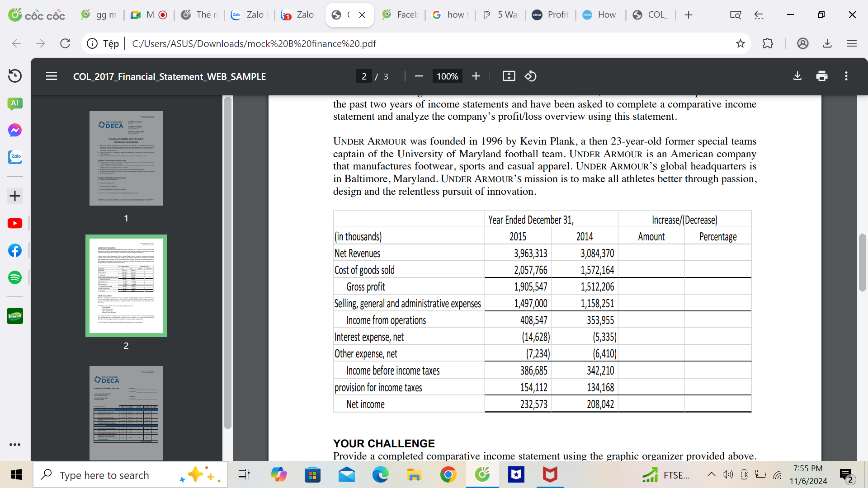Go back to previous page
The height and width of the screenshot is (488, 868).
click(x=16, y=43)
